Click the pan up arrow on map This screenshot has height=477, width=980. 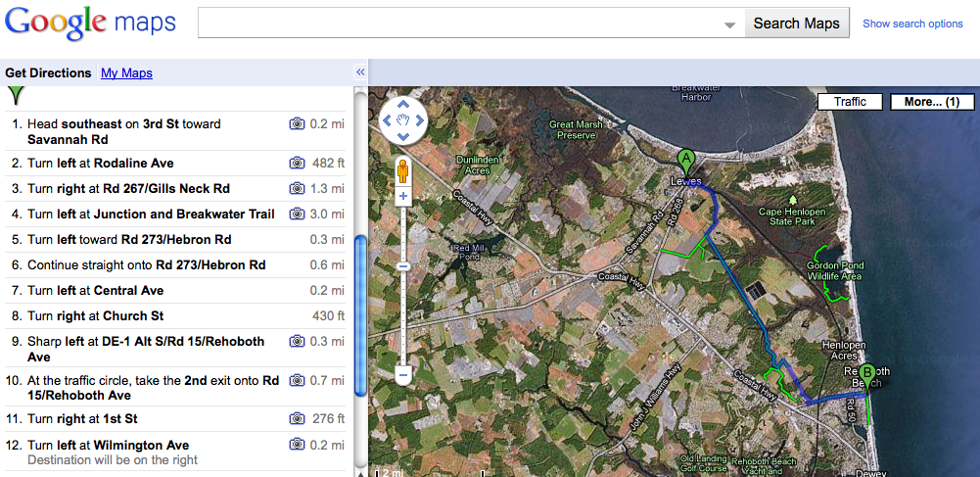pyautogui.click(x=402, y=106)
